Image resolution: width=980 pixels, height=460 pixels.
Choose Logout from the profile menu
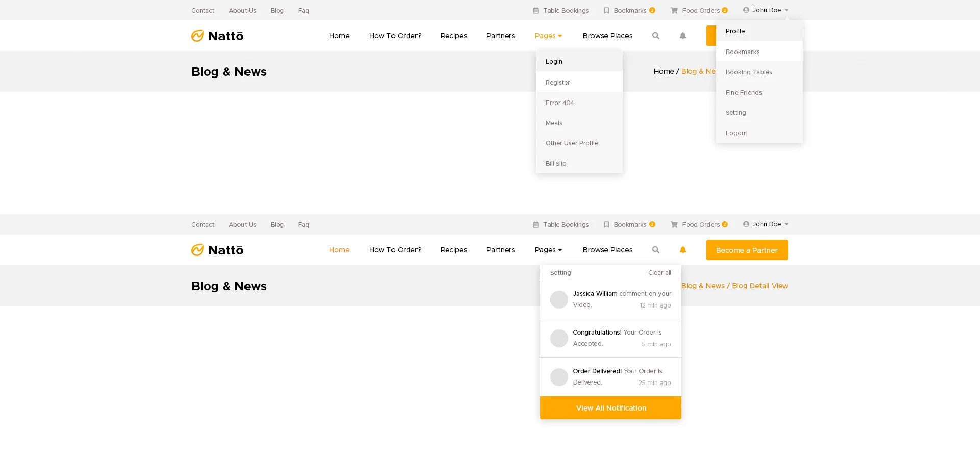pos(736,133)
